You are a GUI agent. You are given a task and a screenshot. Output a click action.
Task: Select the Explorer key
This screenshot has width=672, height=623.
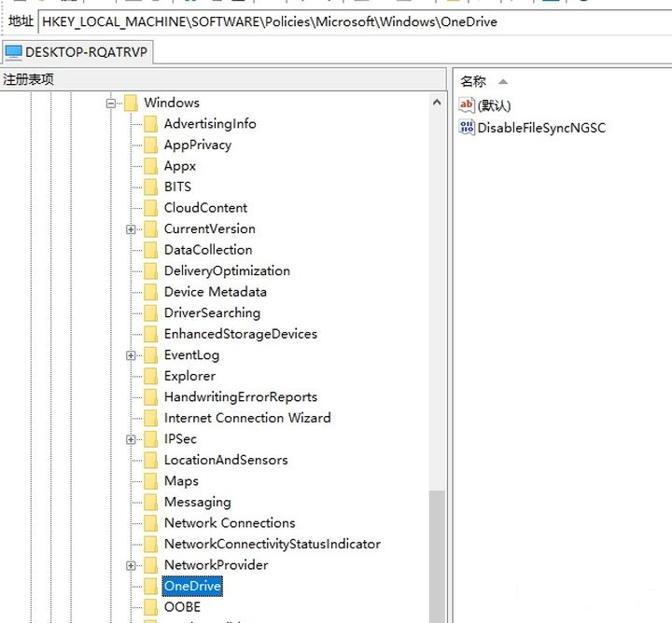189,376
